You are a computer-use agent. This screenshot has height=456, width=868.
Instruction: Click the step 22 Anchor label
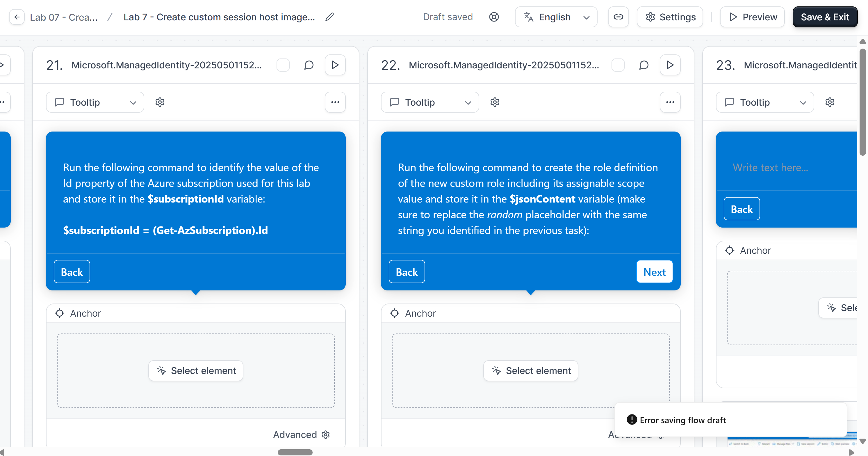[420, 313]
